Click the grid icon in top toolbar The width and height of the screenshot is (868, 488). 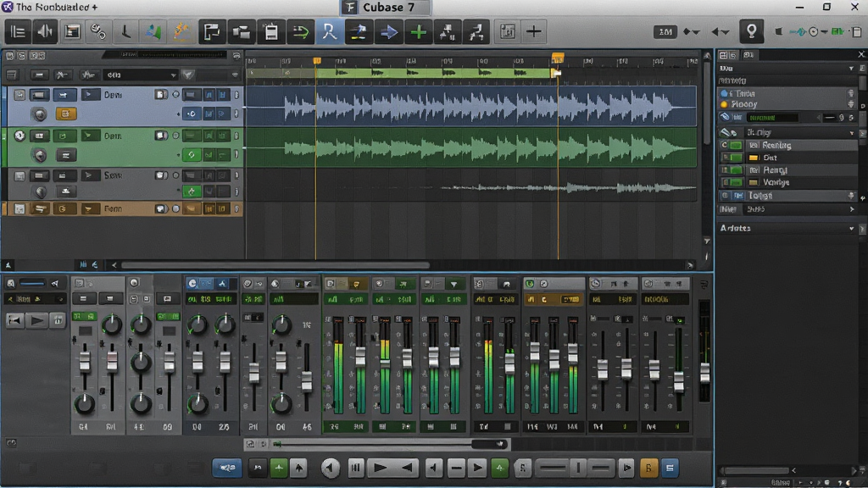click(x=507, y=31)
